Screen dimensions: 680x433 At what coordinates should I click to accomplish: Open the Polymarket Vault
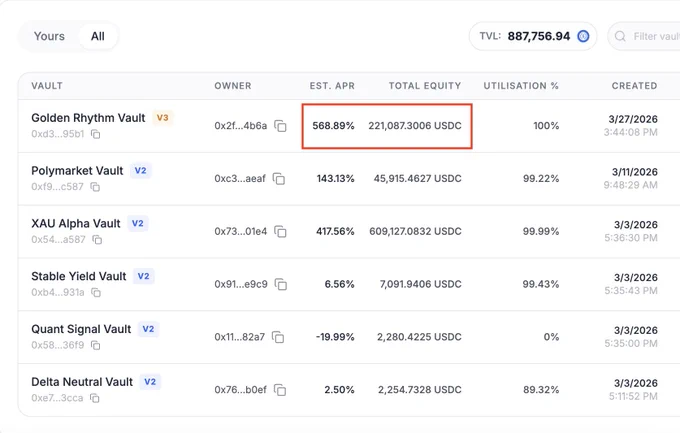(77, 171)
